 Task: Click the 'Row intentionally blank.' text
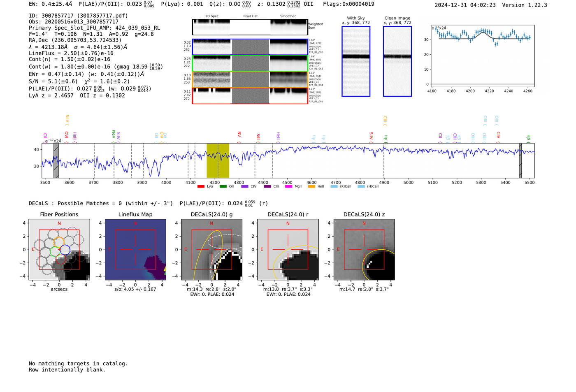coord(67,370)
